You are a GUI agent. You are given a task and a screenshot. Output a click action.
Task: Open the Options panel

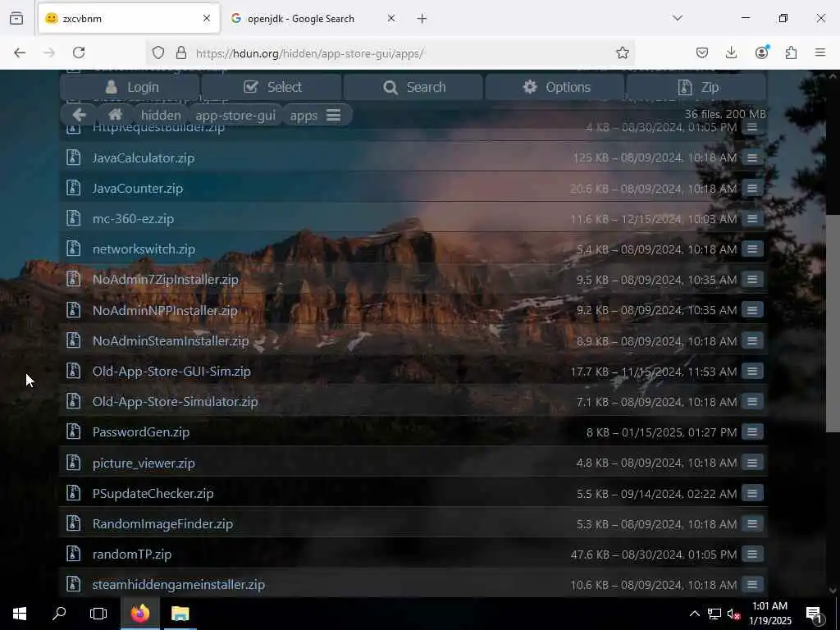555,87
